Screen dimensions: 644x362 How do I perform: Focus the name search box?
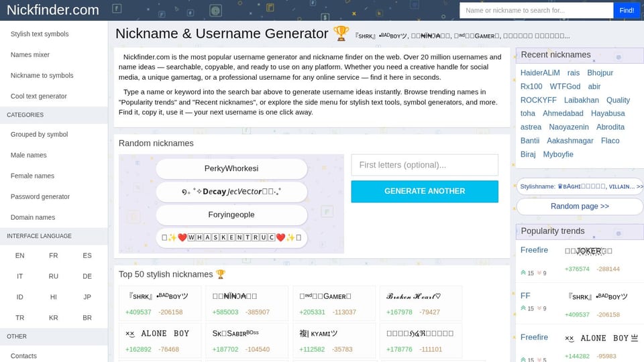(537, 10)
